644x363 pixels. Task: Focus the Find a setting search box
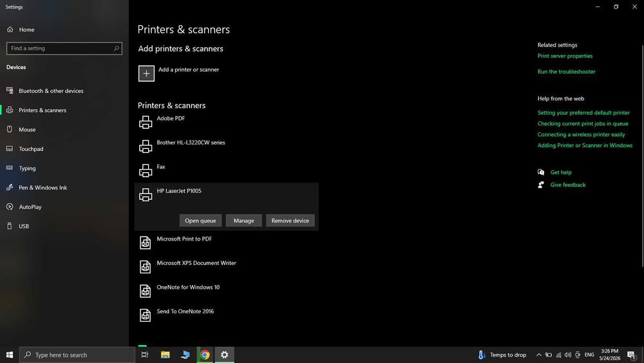point(64,48)
